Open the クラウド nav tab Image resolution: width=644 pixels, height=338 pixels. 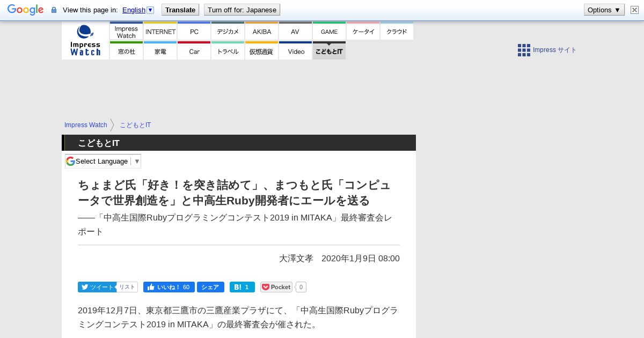(x=397, y=31)
